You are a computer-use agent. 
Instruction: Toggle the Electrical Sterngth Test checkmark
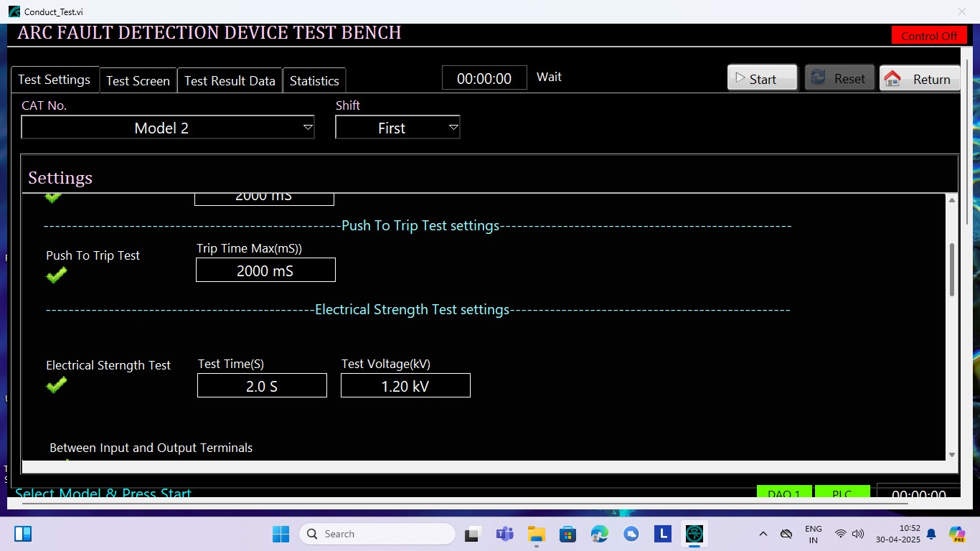click(56, 385)
